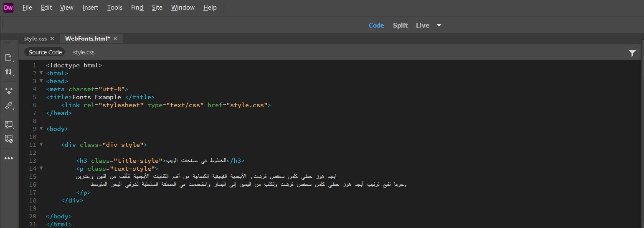The height and width of the screenshot is (228, 644).
Task: Click the rel="stylesheet" attribute
Action: [114, 105]
